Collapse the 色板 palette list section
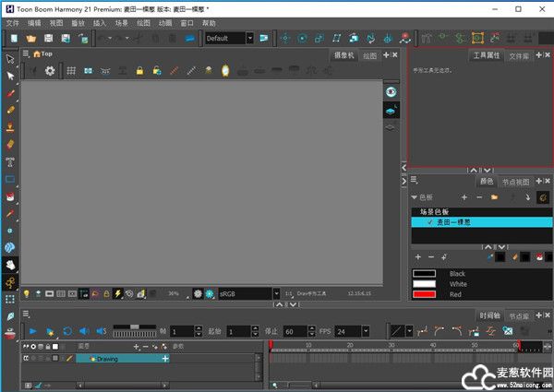This screenshot has width=554, height=392. (x=415, y=197)
